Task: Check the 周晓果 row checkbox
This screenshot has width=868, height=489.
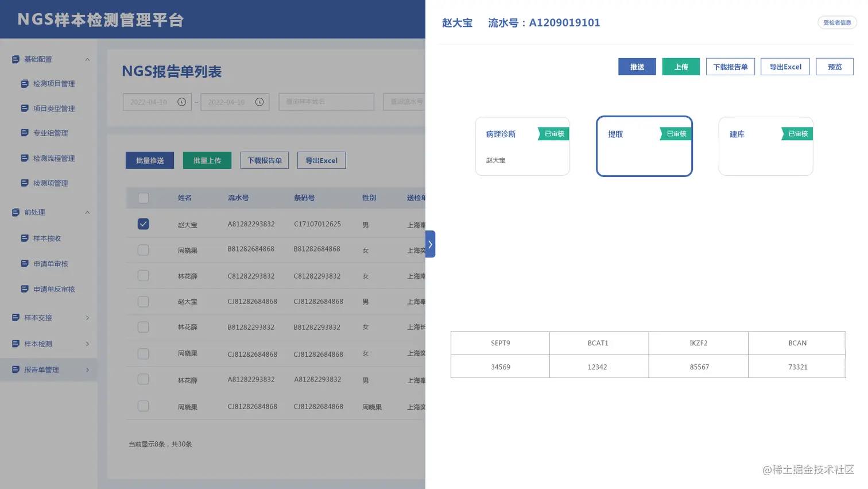Action: click(x=143, y=249)
